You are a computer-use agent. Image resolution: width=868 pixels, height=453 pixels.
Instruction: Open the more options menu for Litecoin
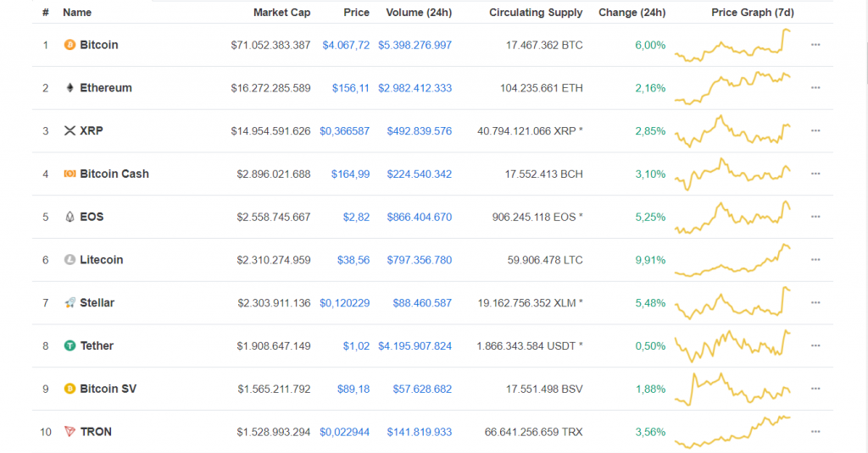(815, 259)
